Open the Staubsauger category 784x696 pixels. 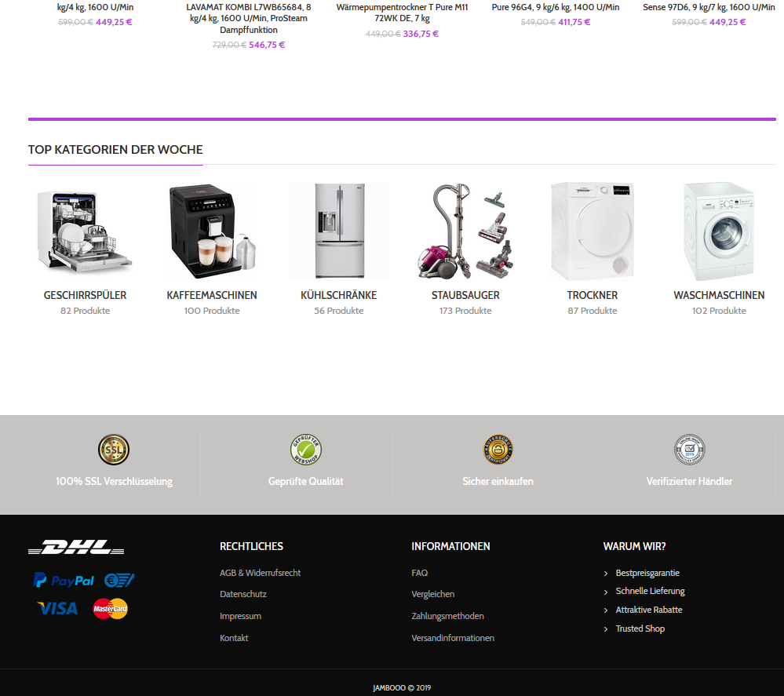pos(465,295)
